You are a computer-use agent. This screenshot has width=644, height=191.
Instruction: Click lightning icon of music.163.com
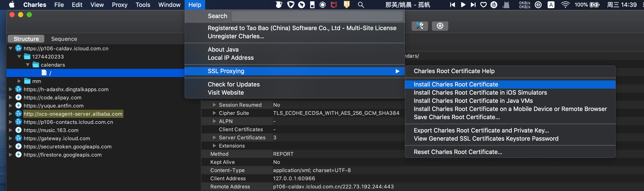[18, 130]
